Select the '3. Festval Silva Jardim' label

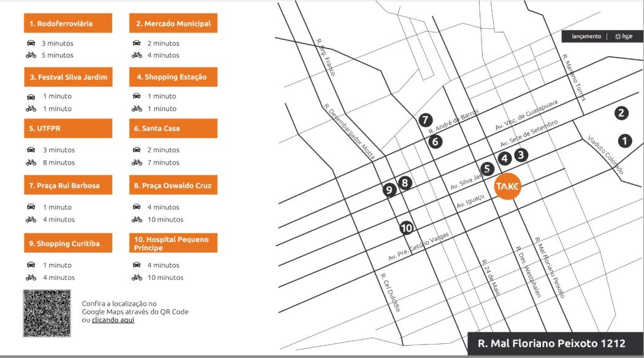67,77
